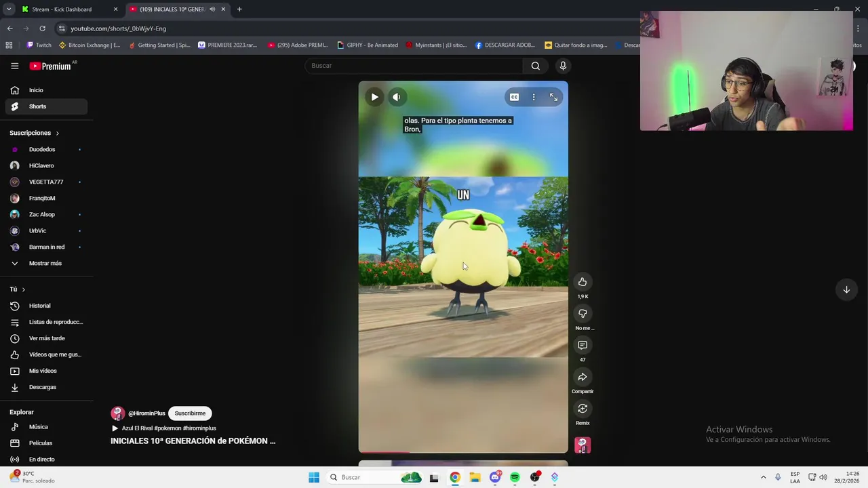Open Videos que me gustan
Image resolution: width=868 pixels, height=488 pixels.
(46, 354)
